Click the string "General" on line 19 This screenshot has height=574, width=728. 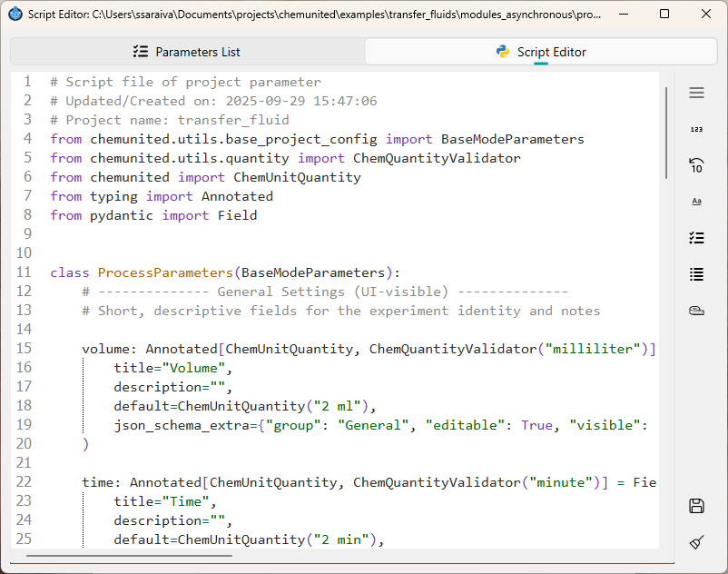click(373, 425)
